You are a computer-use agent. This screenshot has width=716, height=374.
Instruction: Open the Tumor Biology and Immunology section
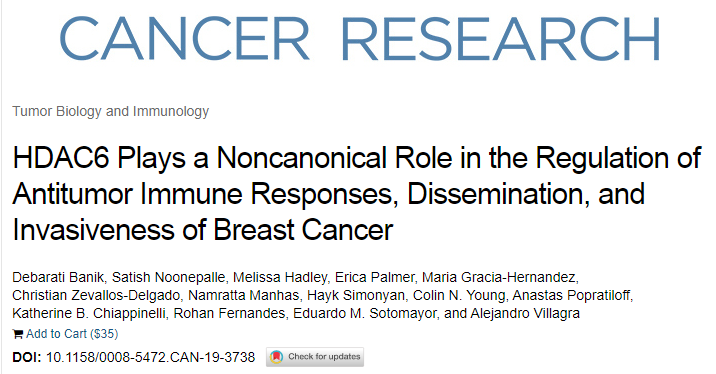click(111, 111)
